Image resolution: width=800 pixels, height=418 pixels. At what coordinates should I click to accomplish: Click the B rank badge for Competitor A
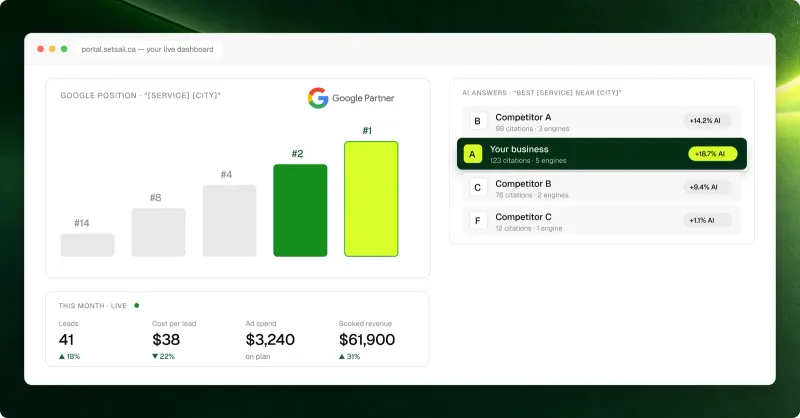pos(478,121)
